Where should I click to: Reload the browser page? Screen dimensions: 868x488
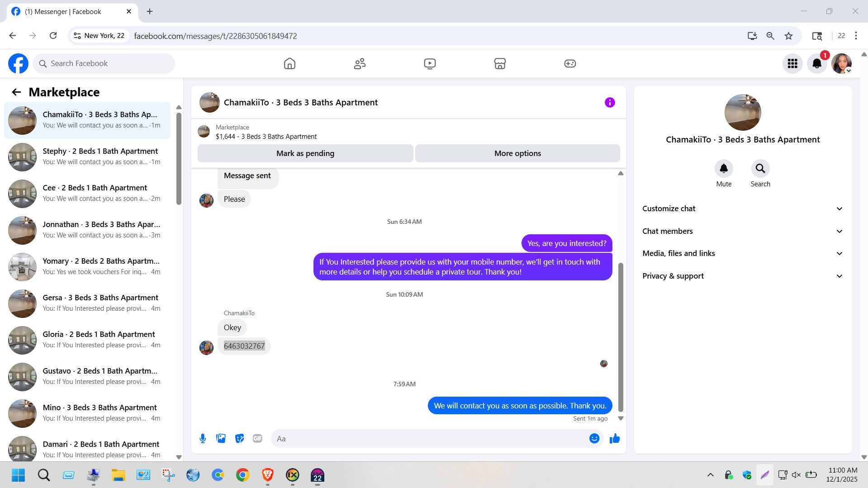click(53, 36)
